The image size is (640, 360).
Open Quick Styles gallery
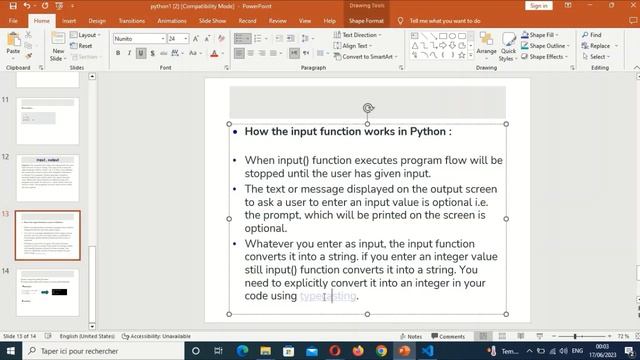click(x=509, y=47)
